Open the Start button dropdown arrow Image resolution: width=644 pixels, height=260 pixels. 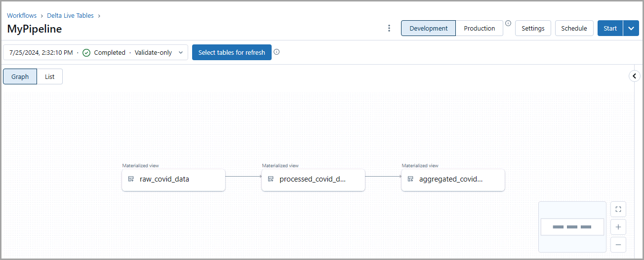click(631, 28)
